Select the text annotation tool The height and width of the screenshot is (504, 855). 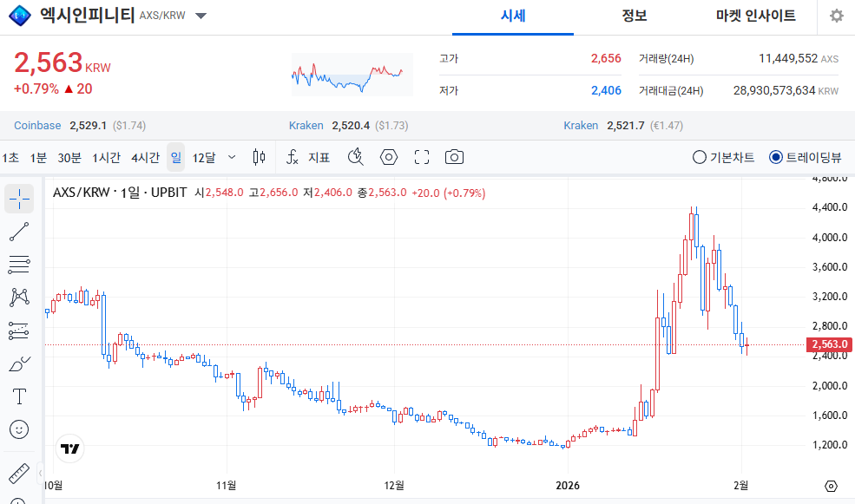pyautogui.click(x=19, y=396)
